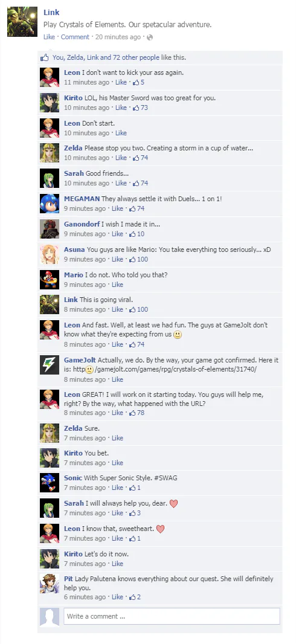Viewport: 296px width, 644px height.
Task: Click Sonic's thumbs-up count of 1
Action: point(135,488)
